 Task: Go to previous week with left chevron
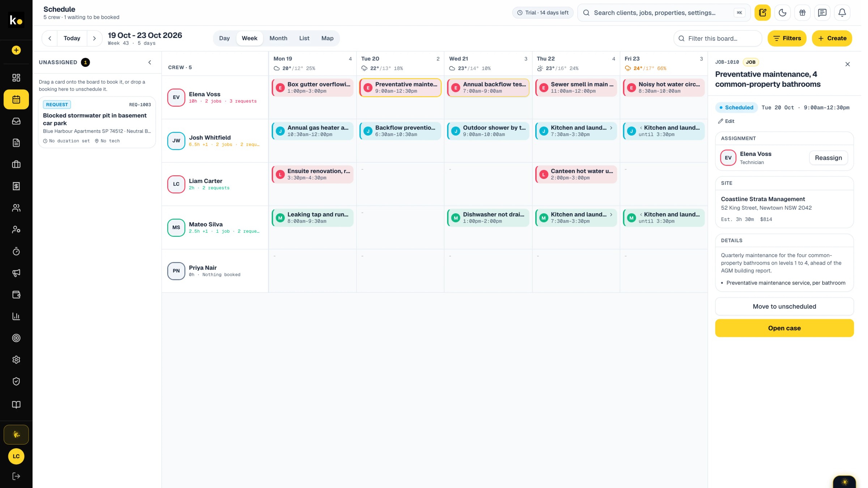click(50, 38)
